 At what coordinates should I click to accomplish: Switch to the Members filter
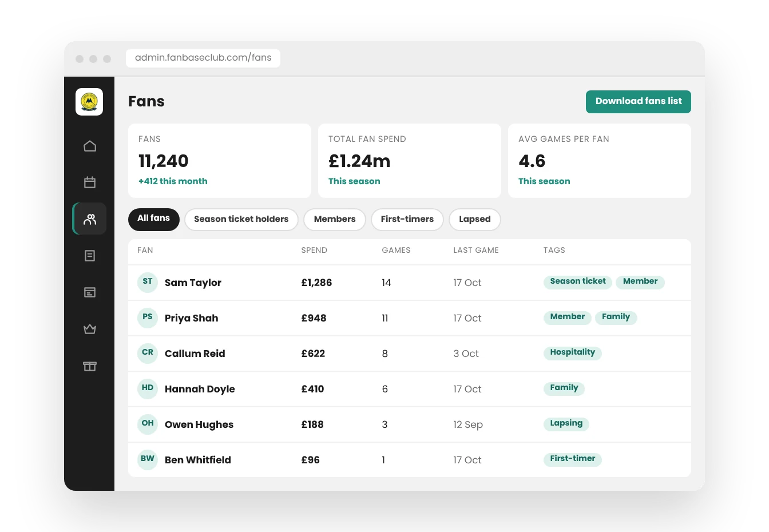(x=335, y=219)
